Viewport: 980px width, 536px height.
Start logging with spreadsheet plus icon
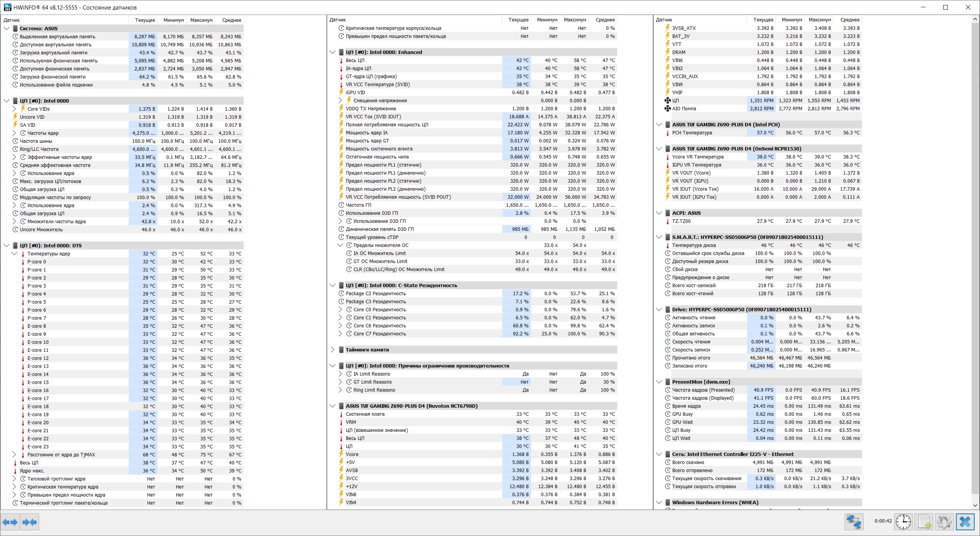[924, 521]
